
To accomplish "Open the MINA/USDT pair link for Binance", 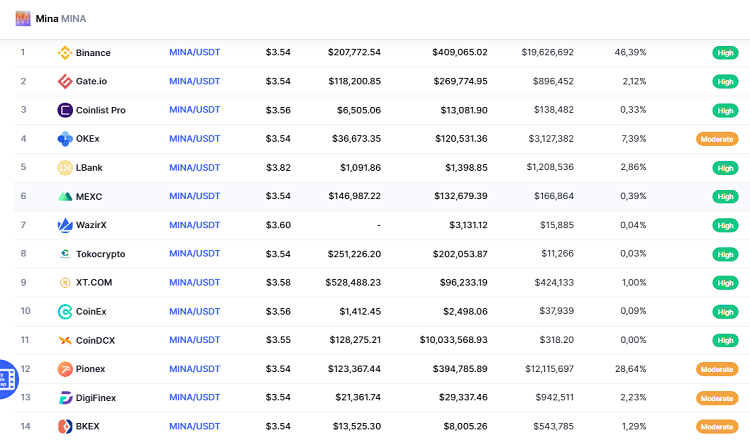I will 194,52.
